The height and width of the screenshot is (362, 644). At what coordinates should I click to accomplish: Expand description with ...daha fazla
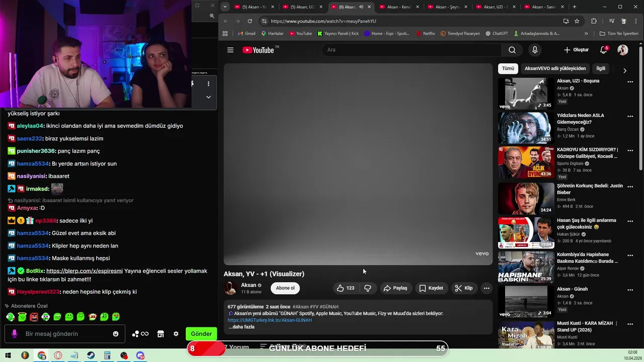tap(242, 327)
